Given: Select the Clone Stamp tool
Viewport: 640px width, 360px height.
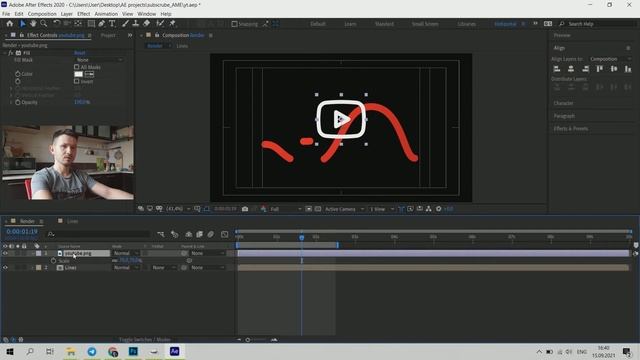Looking at the screenshot, I should coord(136,24).
